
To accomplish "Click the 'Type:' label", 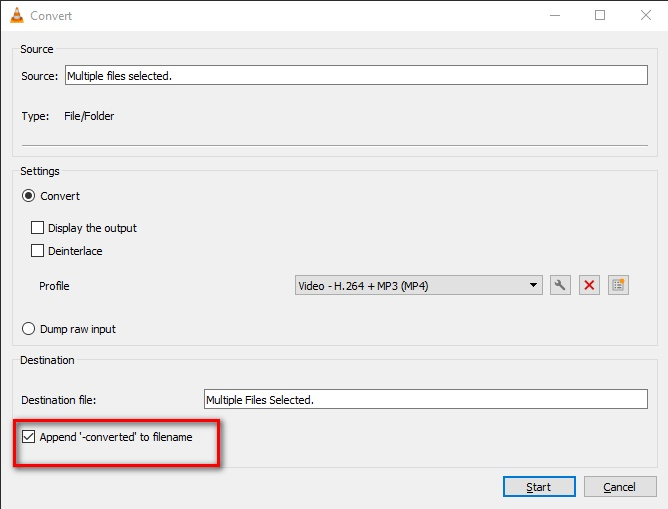I will (35, 116).
